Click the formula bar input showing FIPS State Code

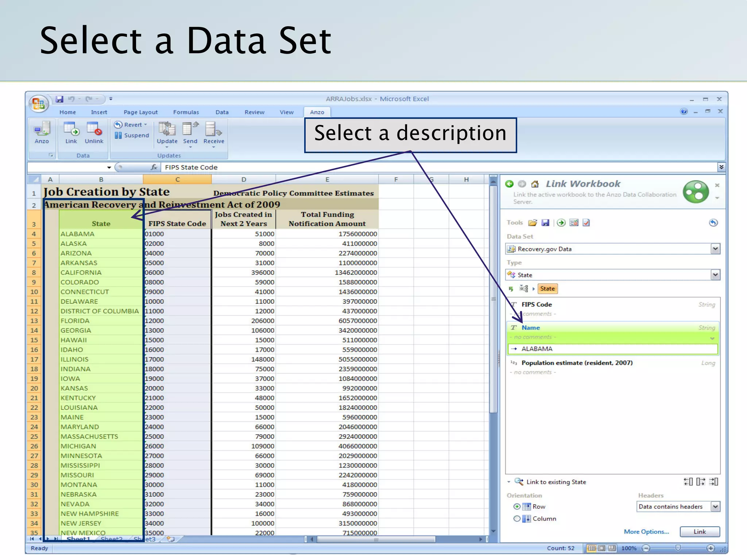point(440,167)
